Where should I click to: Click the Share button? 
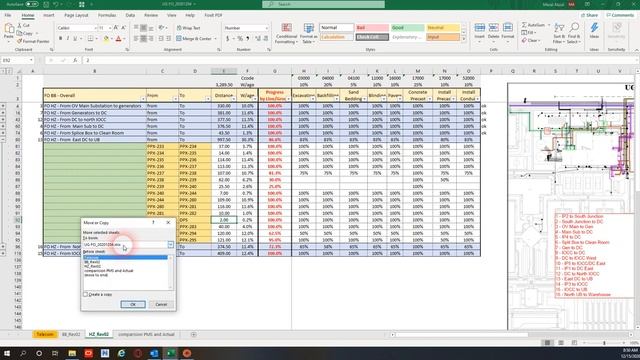pos(590,15)
